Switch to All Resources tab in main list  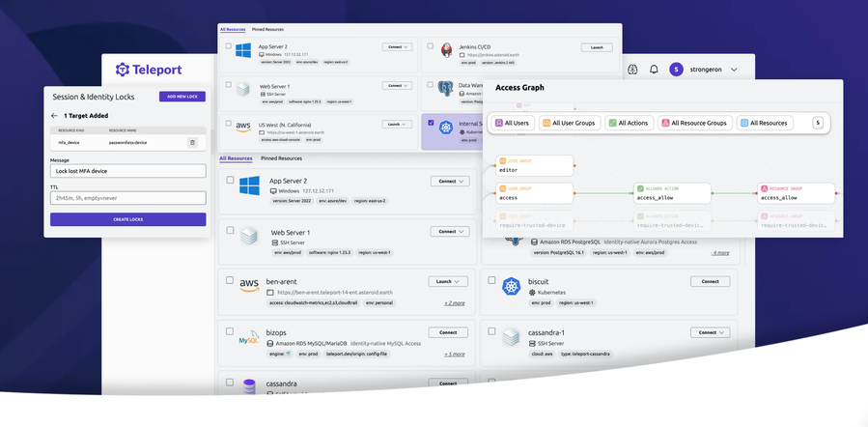(236, 158)
